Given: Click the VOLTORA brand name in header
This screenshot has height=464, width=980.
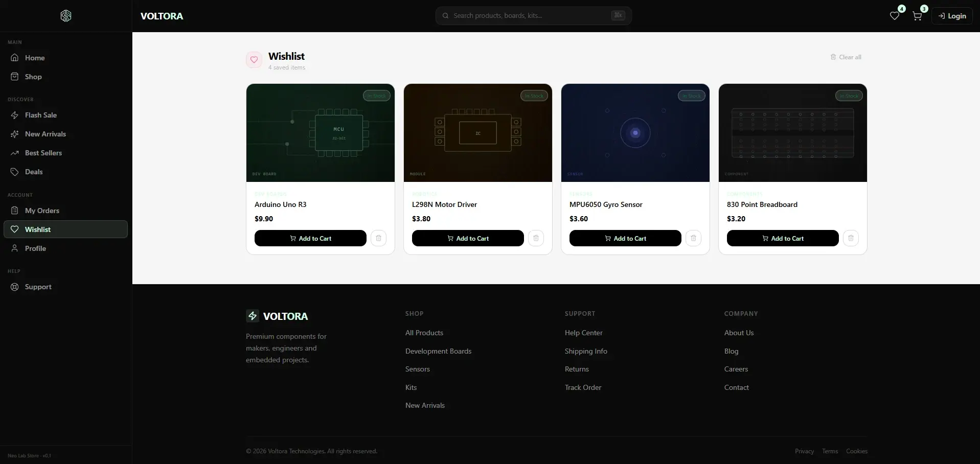Looking at the screenshot, I should [162, 16].
